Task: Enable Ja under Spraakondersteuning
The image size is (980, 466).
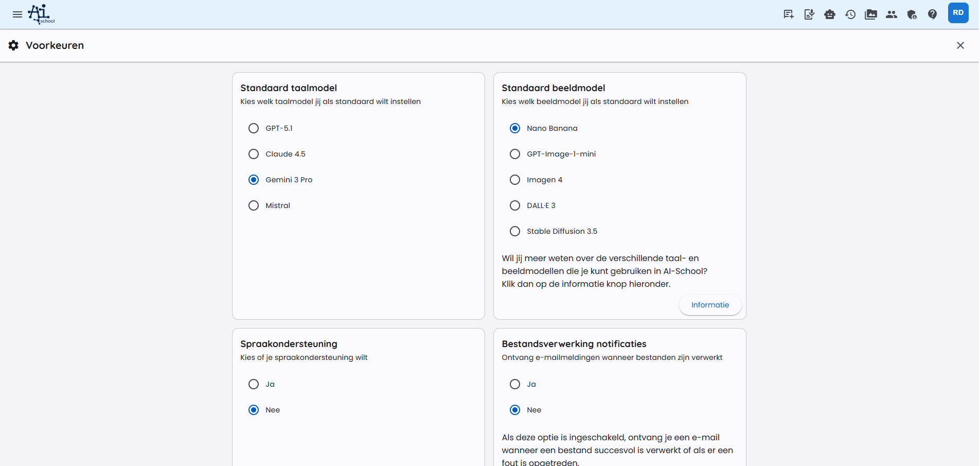Action: [x=254, y=384]
